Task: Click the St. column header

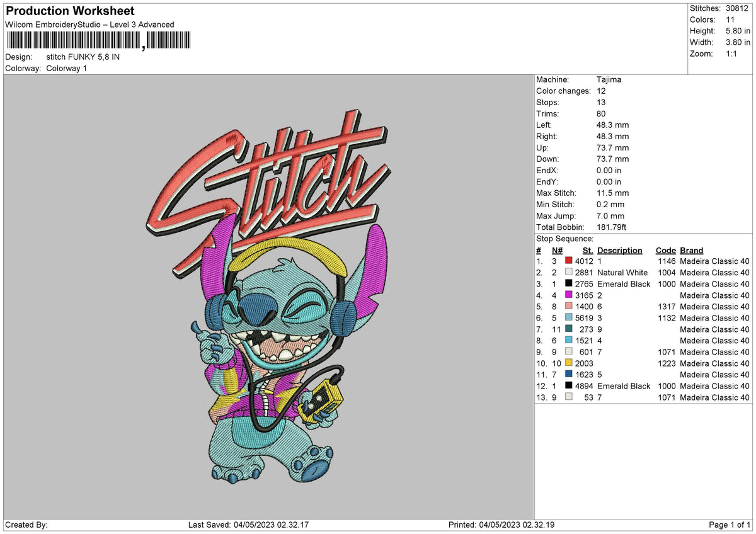Action: pyautogui.click(x=588, y=251)
